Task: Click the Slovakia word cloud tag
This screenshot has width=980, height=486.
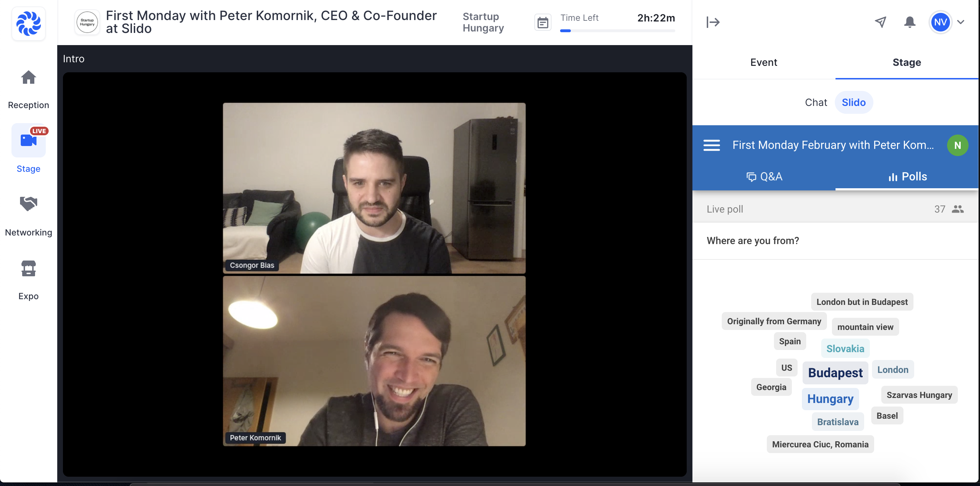Action: pos(845,348)
